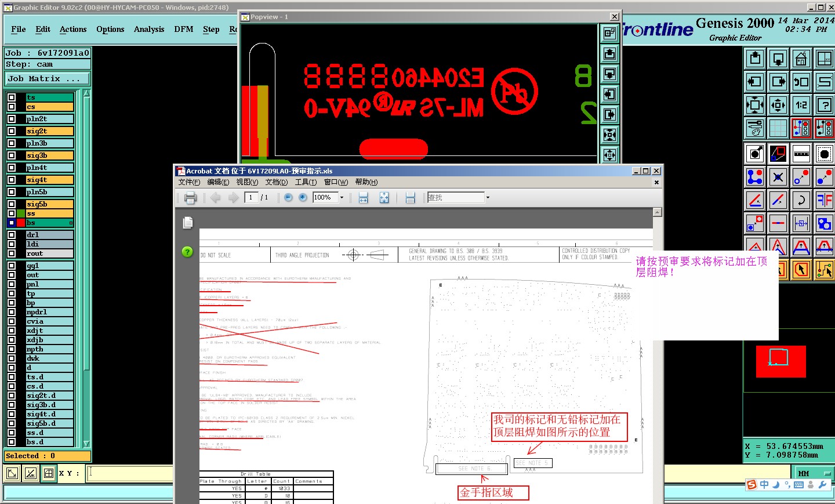The height and width of the screenshot is (504, 835).
Task: Toggle the checkbox for layer pln2t
Action: click(12, 119)
